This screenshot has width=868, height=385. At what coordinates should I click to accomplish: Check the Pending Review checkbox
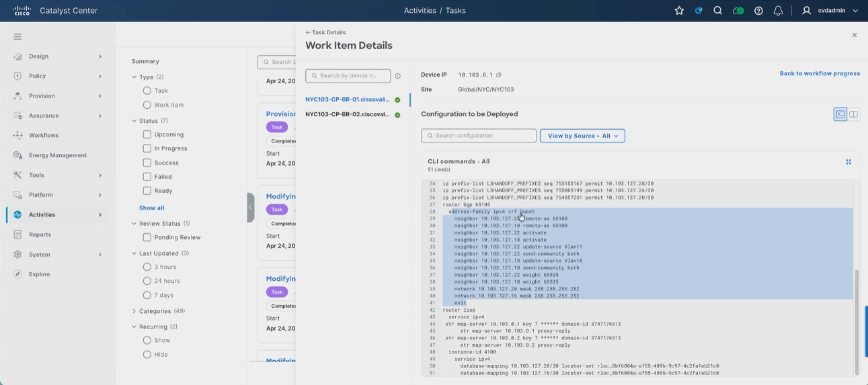[x=147, y=237]
